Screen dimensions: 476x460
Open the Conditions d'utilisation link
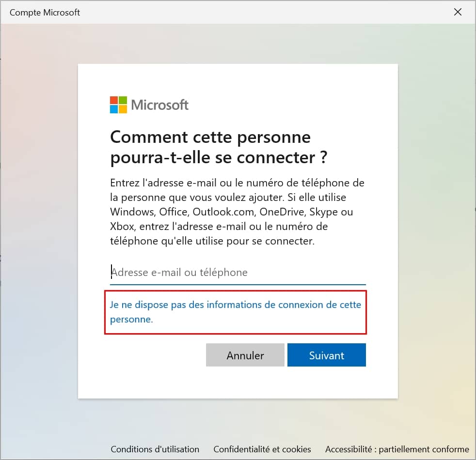pyautogui.click(x=155, y=449)
